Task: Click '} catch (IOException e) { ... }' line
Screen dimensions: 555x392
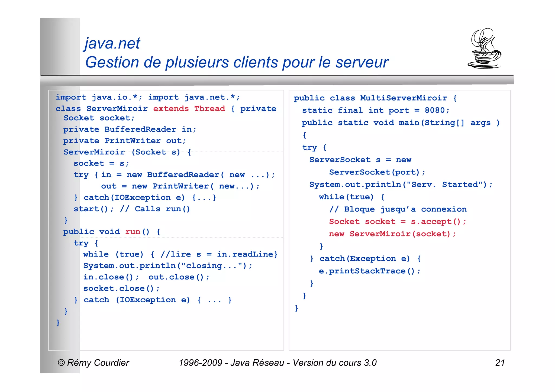Action: (x=153, y=300)
